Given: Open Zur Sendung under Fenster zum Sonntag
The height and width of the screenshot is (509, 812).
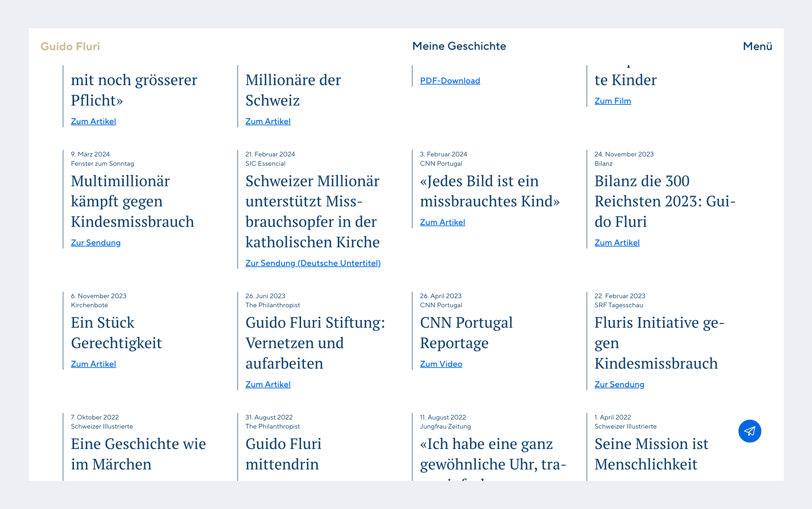Looking at the screenshot, I should point(96,243).
